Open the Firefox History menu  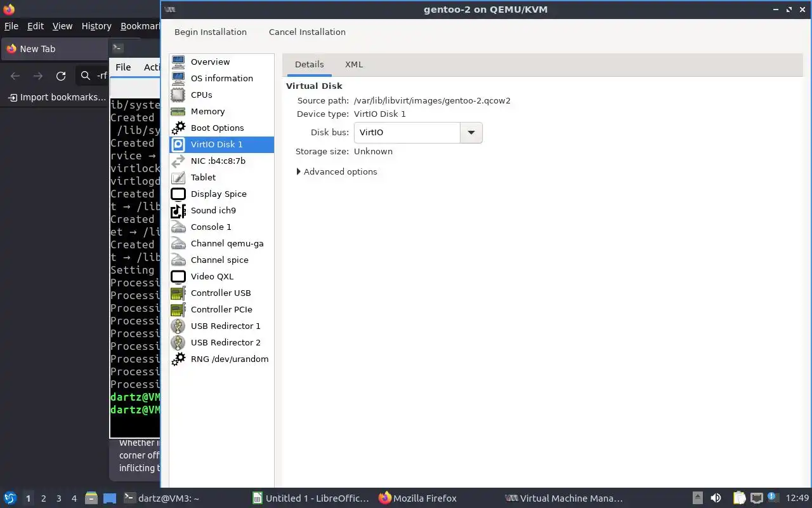click(x=96, y=26)
